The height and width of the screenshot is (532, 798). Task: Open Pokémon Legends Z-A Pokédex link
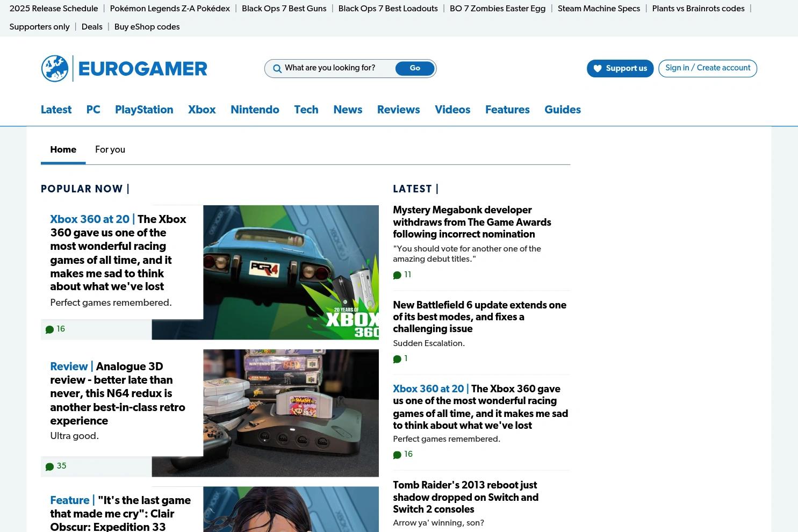point(170,9)
